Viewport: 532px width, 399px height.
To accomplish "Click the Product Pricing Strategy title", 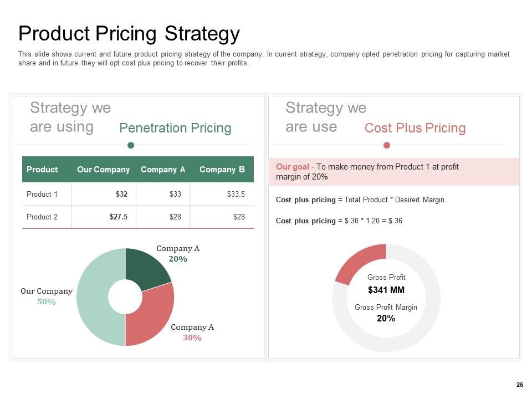I will 129,34.
